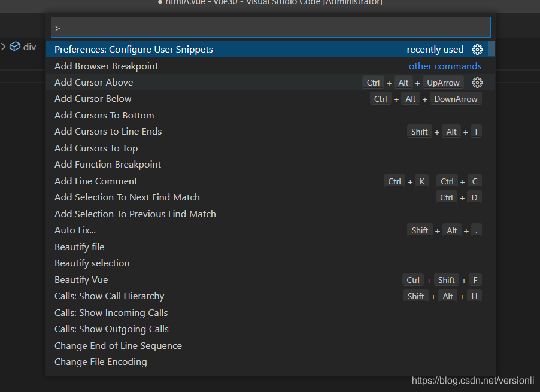Select Add Cursor Below command
The height and width of the screenshot is (392, 540).
point(271,99)
